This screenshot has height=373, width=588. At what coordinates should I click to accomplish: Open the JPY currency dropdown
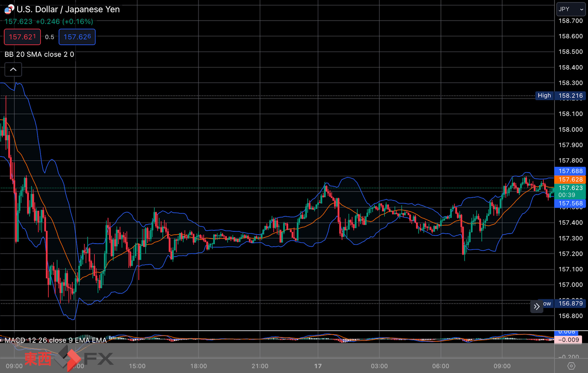click(571, 9)
